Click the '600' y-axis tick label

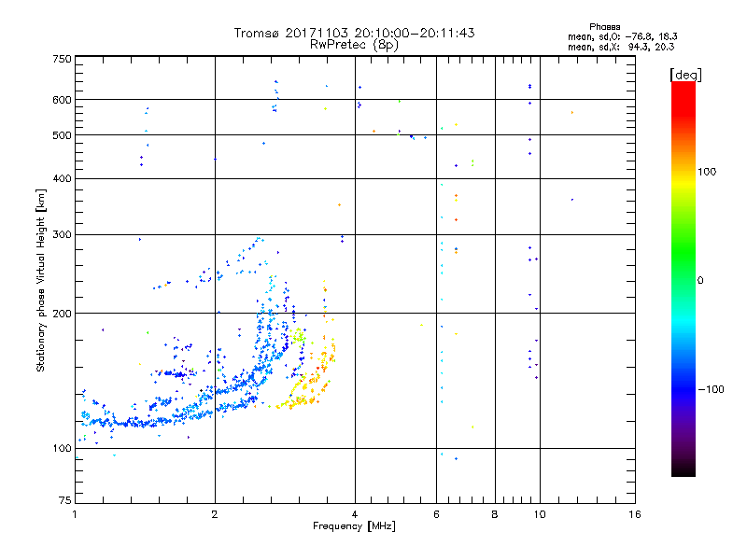[62, 100]
